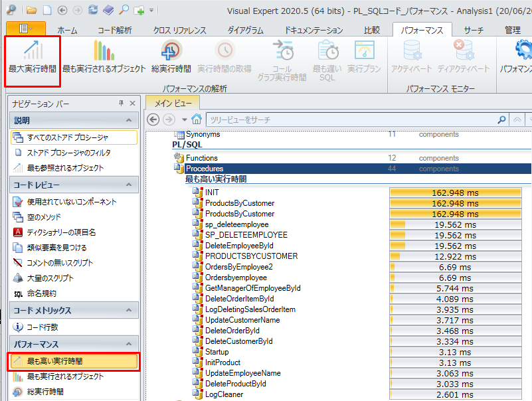The width and height of the screenshot is (532, 401).
Task: Select the LogCleaner procedure
Action: (x=224, y=394)
